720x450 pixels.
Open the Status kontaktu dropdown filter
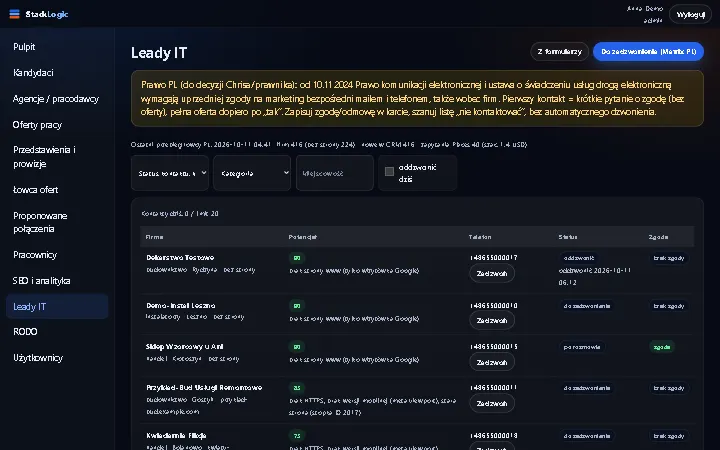click(x=170, y=173)
